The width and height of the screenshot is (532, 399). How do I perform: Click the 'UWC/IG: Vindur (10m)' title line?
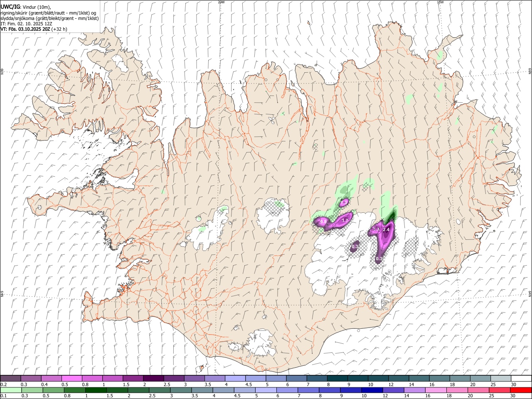(x=26, y=7)
